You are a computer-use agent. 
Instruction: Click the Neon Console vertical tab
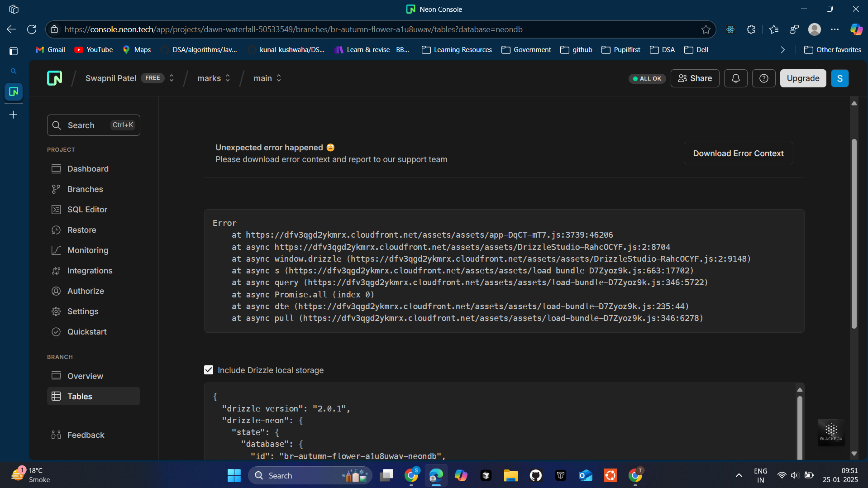coord(14,91)
